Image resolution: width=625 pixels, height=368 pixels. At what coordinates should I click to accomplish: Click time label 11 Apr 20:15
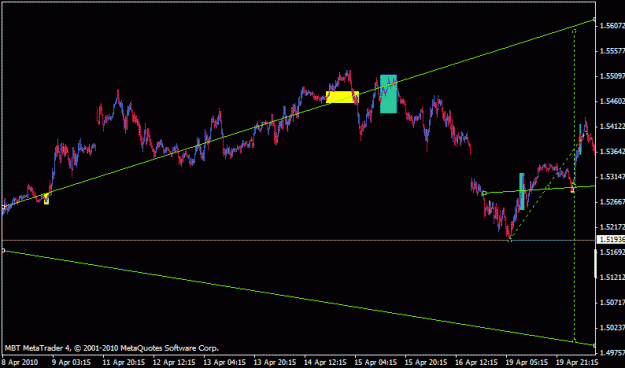click(x=125, y=362)
